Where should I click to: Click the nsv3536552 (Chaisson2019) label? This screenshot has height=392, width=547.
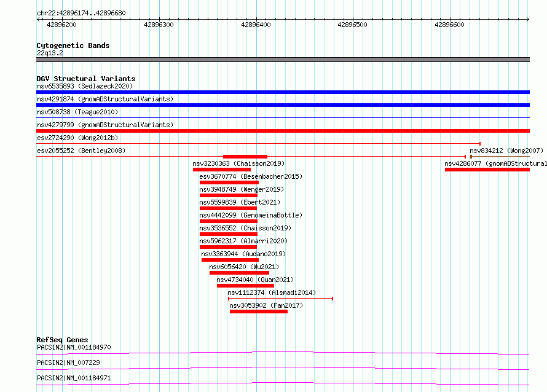245,228
